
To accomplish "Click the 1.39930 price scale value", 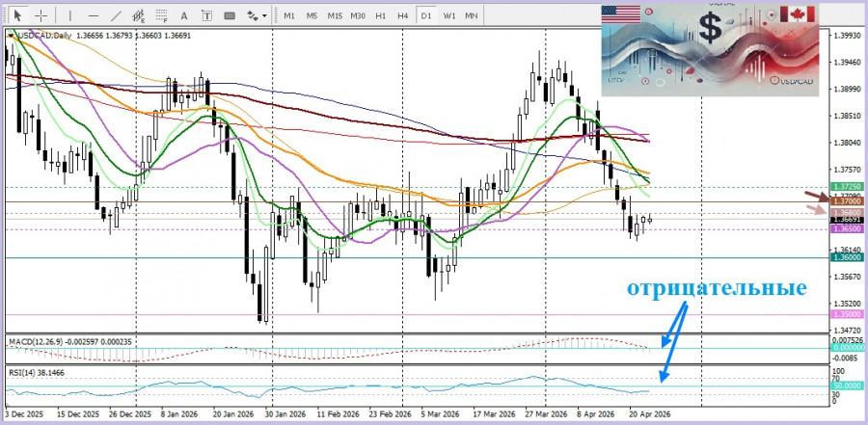I will 847,36.
